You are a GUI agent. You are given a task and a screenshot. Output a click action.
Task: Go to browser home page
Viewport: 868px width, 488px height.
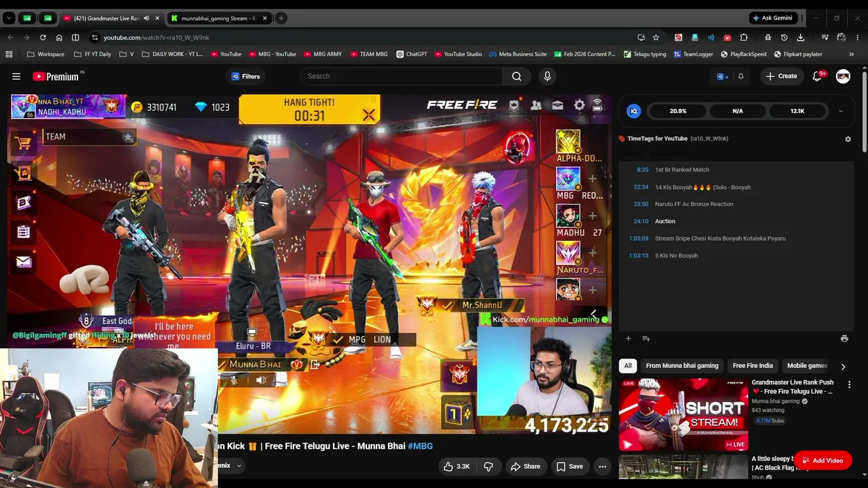tap(59, 37)
